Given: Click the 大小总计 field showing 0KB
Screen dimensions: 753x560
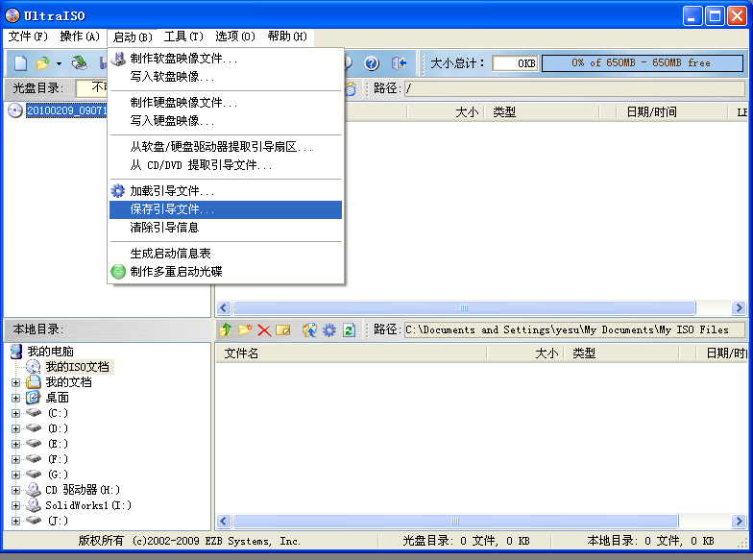Looking at the screenshot, I should click(515, 63).
